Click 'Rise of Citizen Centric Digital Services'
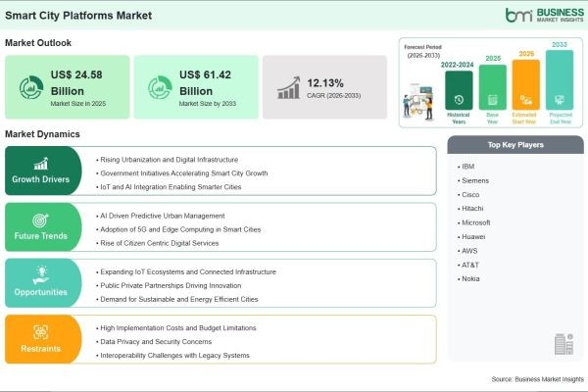The width and height of the screenshot is (588, 392). (158, 243)
